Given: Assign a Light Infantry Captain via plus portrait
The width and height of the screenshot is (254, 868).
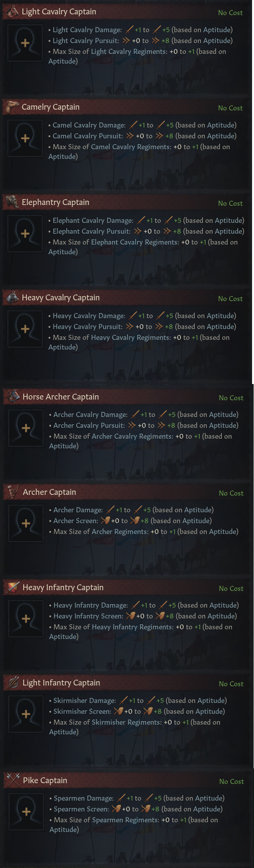Looking at the screenshot, I should tap(26, 714).
